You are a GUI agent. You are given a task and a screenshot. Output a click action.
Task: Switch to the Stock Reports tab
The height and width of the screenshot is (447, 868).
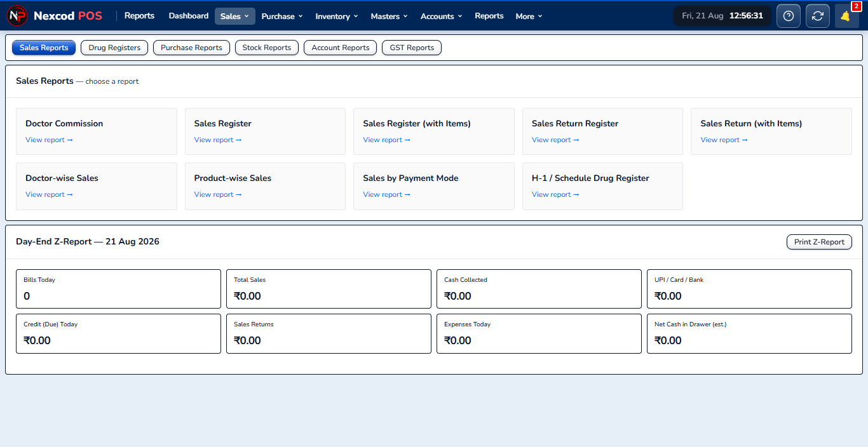tap(267, 48)
